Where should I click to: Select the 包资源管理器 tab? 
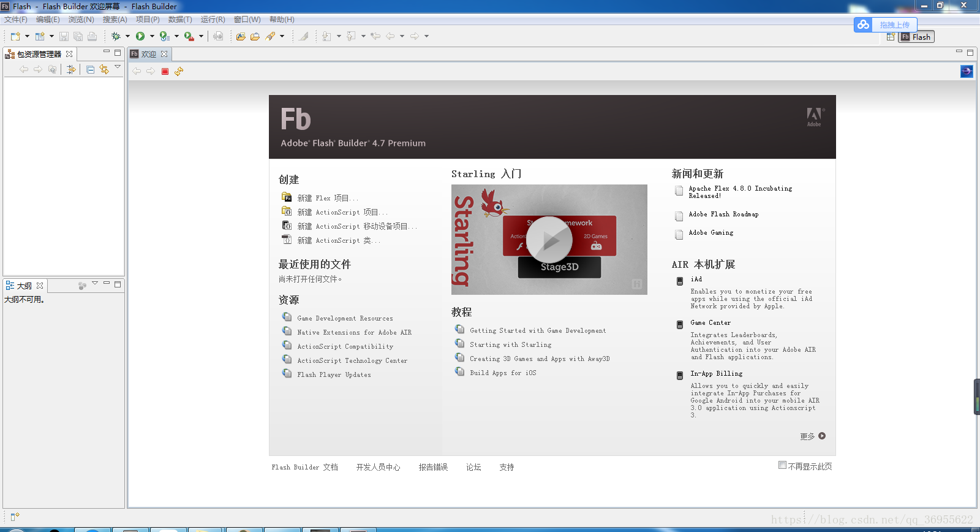tap(39, 54)
